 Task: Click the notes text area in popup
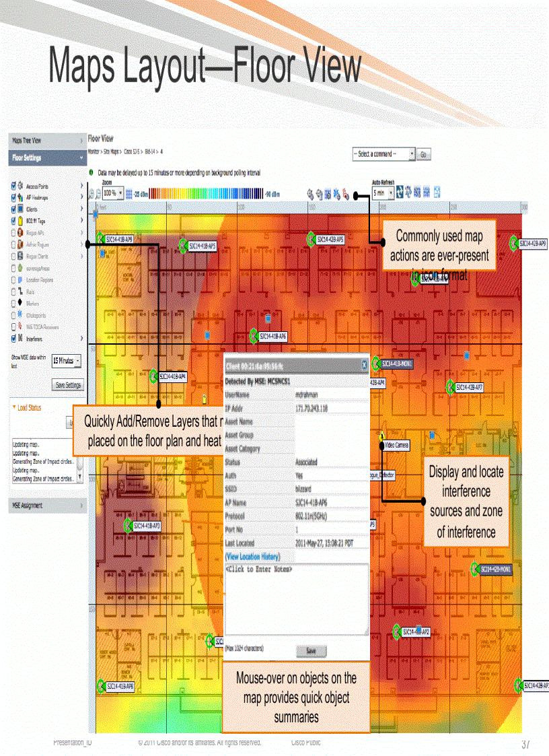click(x=296, y=599)
